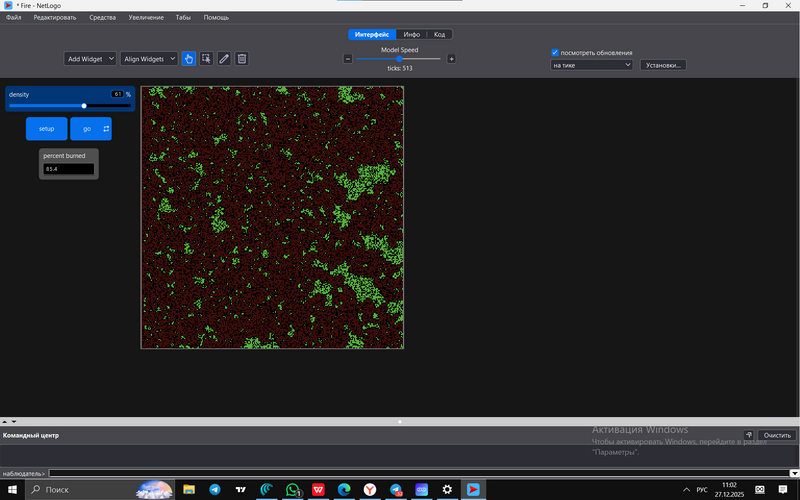Increase model speed with plus button
The width and height of the screenshot is (800, 500).
pyautogui.click(x=451, y=59)
